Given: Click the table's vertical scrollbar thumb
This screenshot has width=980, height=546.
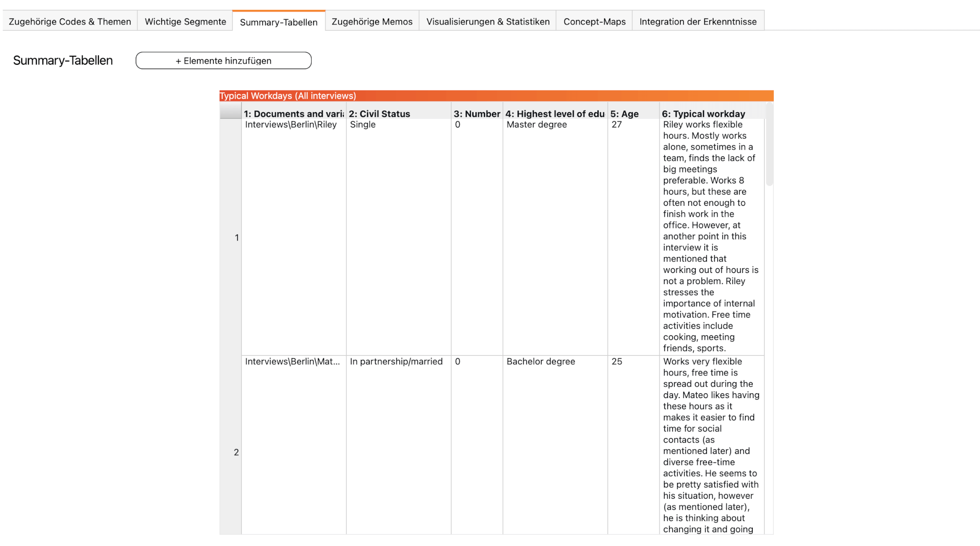Looking at the screenshot, I should [769, 144].
